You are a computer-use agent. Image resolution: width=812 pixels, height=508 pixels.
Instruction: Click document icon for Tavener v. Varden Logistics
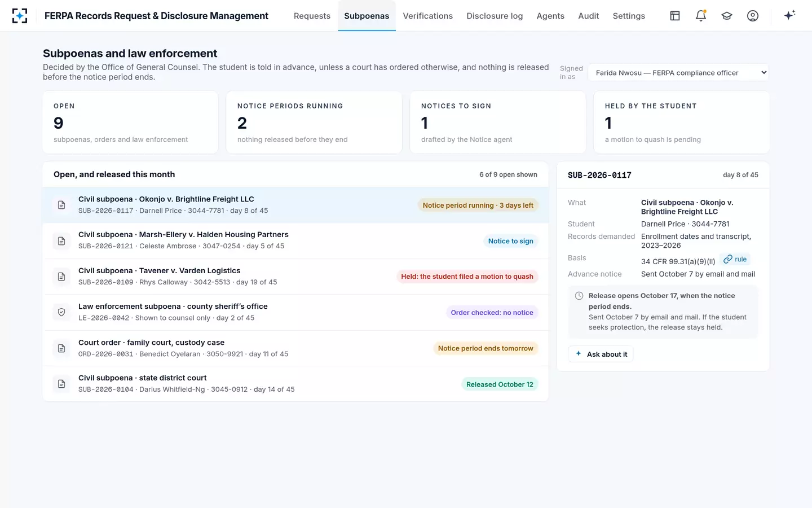61,277
